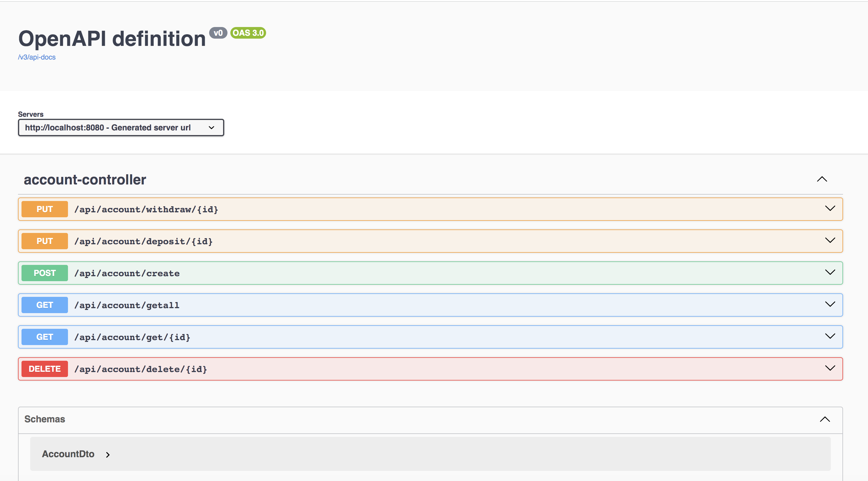Collapse the Schemas section
The height and width of the screenshot is (481, 868).
[824, 419]
